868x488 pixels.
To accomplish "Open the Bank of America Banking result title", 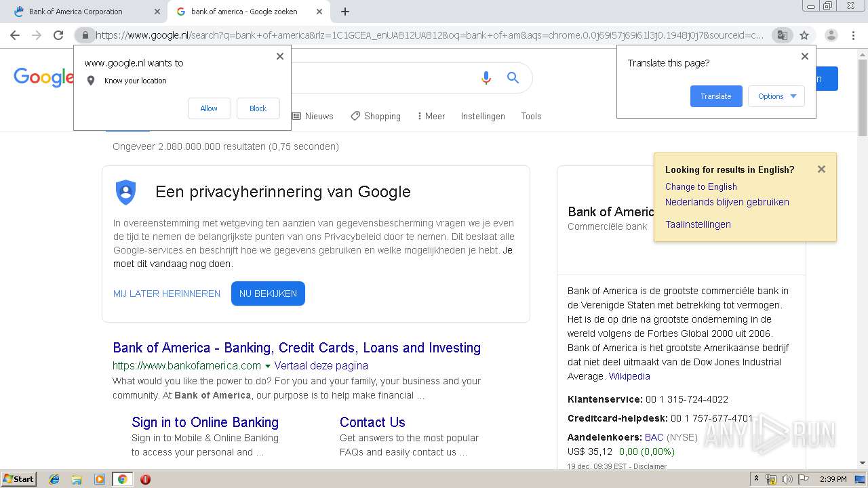I will 296,348.
